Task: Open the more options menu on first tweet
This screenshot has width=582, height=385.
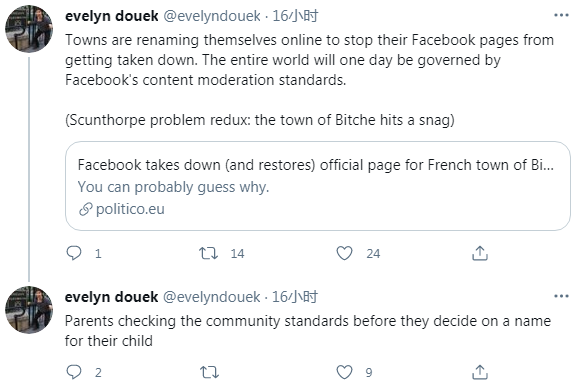Action: [561, 15]
